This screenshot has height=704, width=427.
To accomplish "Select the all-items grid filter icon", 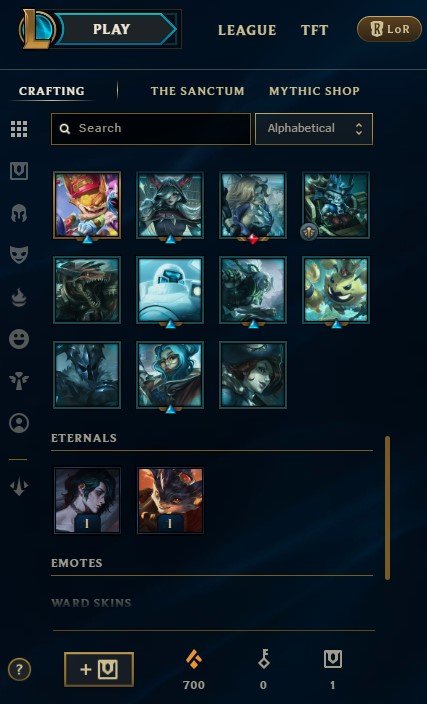I will [x=19, y=129].
